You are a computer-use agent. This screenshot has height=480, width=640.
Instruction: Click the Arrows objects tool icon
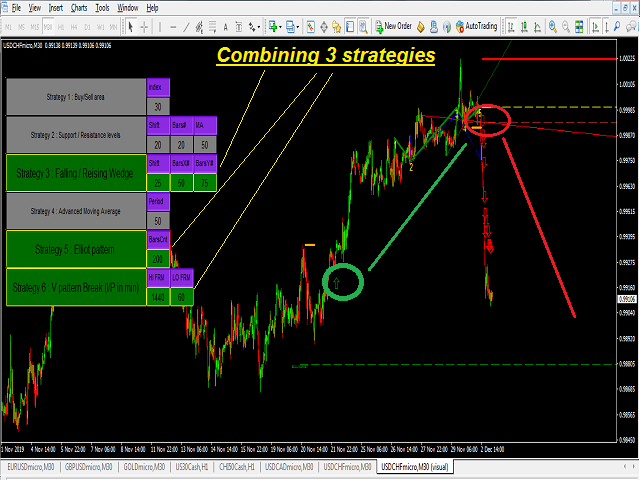[252, 27]
